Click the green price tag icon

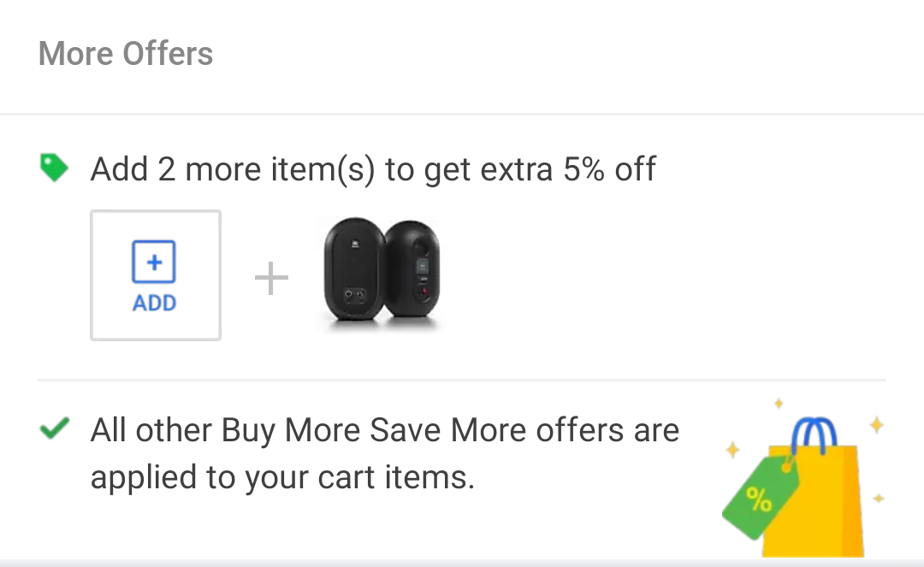coord(54,168)
